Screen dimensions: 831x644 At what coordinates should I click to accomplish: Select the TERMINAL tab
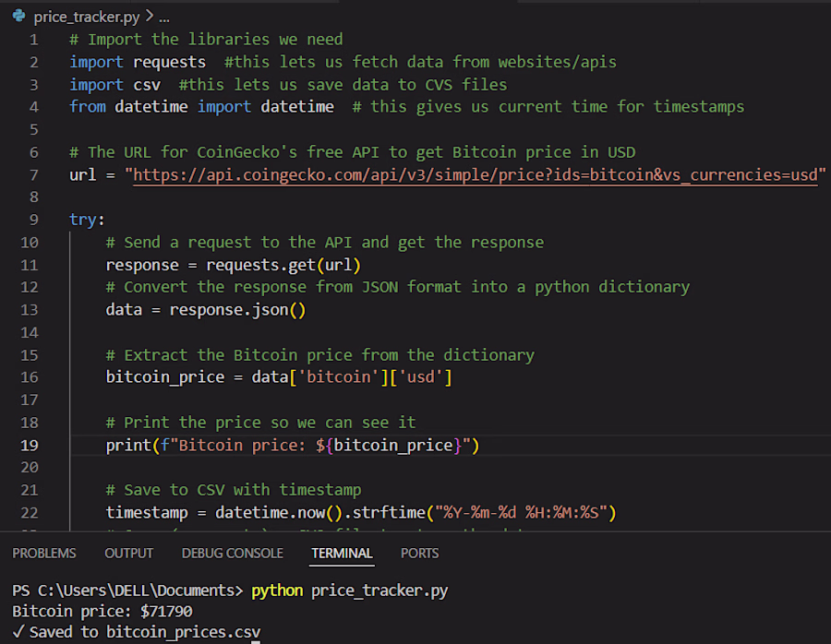(x=342, y=554)
